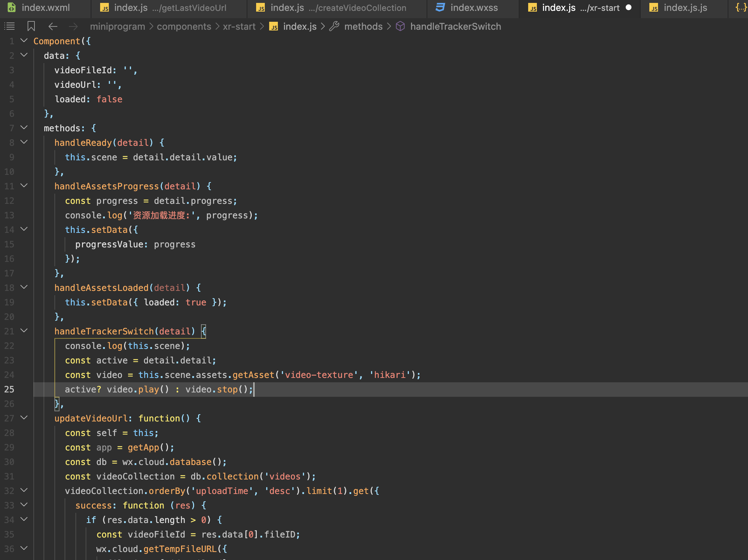The width and height of the screenshot is (748, 560).
Task: Click the outline list icon in toolbar
Action: [x=9, y=26]
